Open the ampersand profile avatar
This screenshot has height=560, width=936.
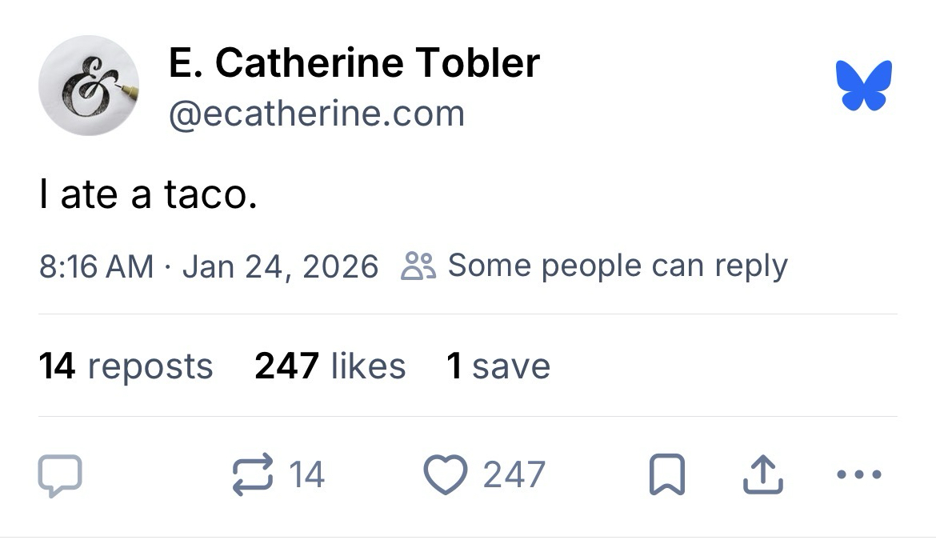point(89,86)
